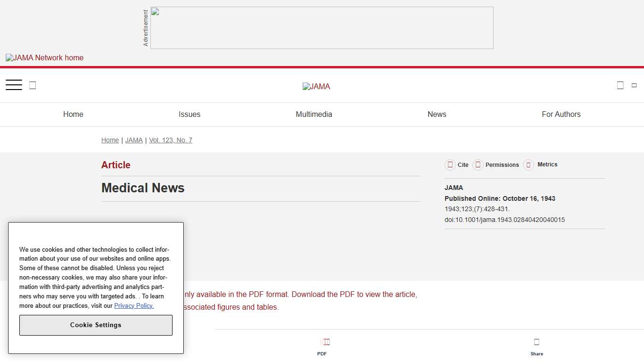The height and width of the screenshot is (362, 644).
Task: Click the JAMA Network home link
Action: click(44, 58)
